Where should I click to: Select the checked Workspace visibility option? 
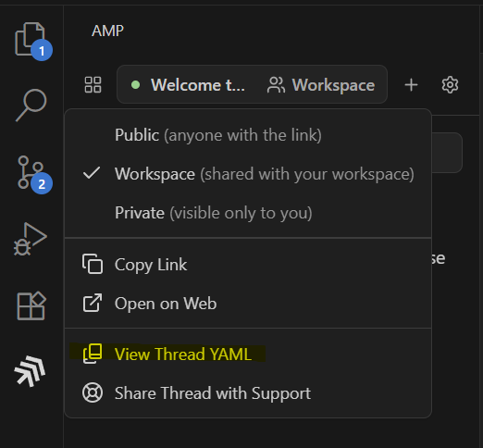click(x=248, y=174)
